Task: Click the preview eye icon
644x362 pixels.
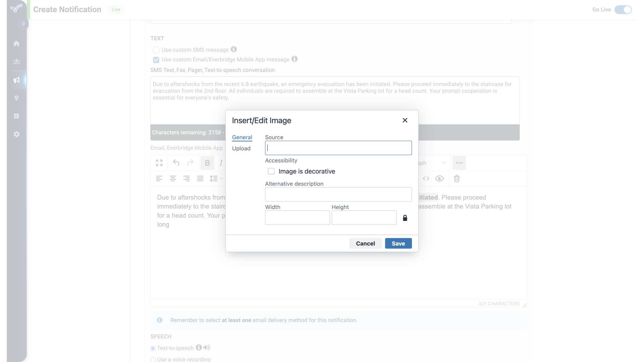Action: pos(440,178)
